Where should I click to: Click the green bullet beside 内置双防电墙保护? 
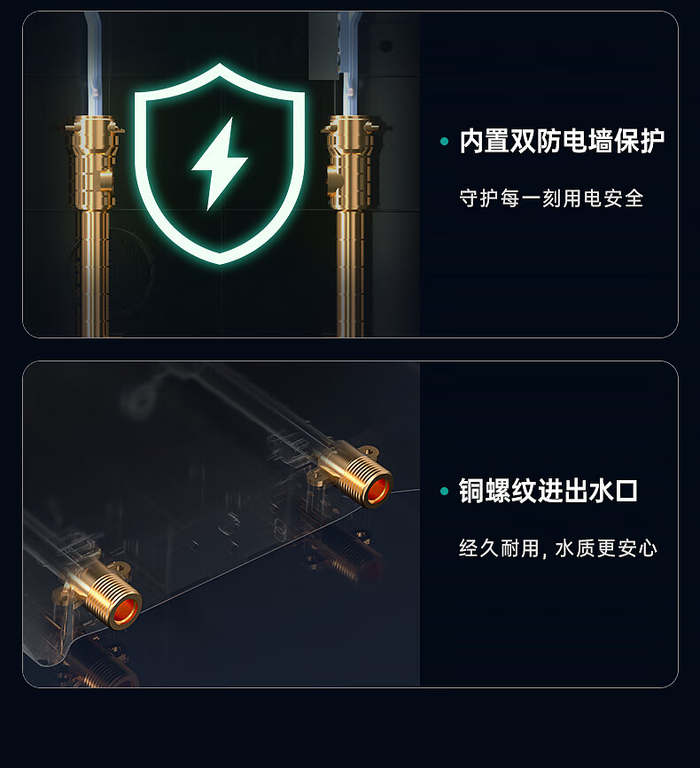click(x=444, y=142)
